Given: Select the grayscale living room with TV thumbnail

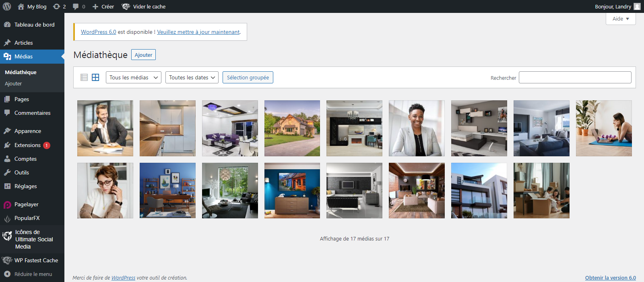Looking at the screenshot, I should (354, 191).
